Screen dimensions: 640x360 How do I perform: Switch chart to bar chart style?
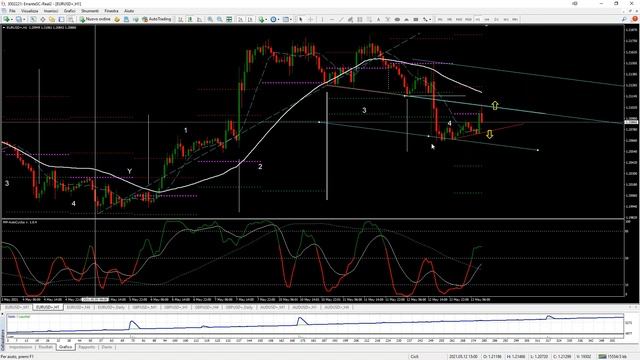click(x=180, y=19)
